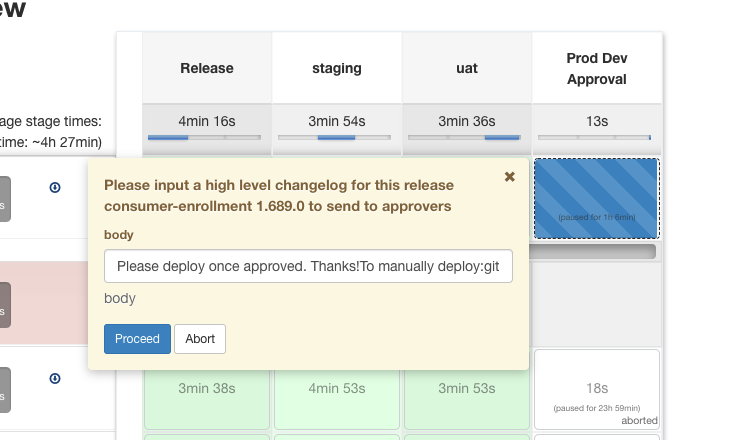
Task: Click the uat average time progress bar
Action: 467,137
